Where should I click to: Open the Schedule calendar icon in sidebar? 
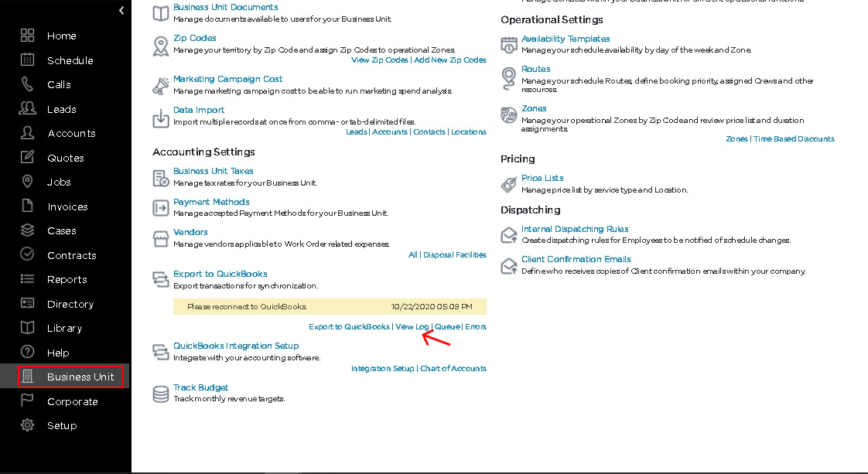[27, 60]
